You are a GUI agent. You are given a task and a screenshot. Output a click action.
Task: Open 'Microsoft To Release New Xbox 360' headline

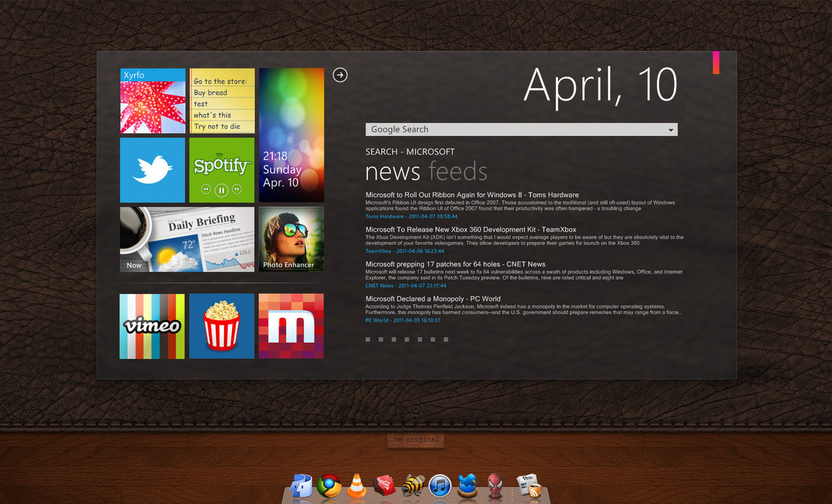coord(470,230)
